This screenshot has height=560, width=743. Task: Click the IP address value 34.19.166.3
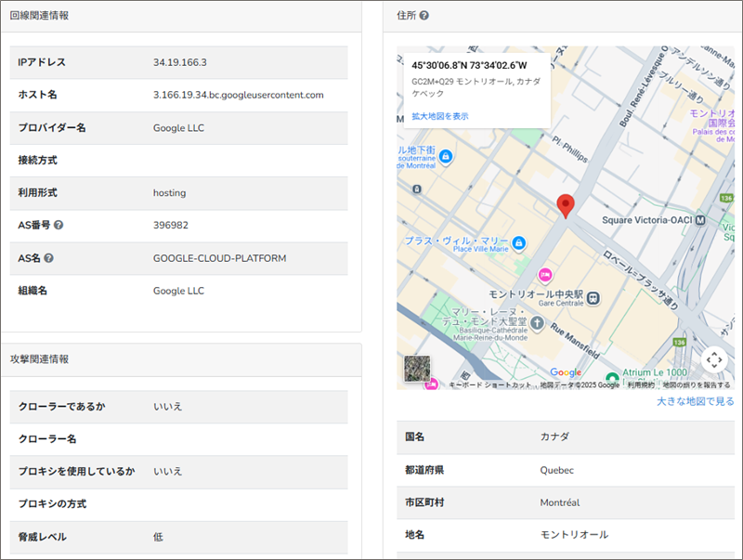click(179, 62)
